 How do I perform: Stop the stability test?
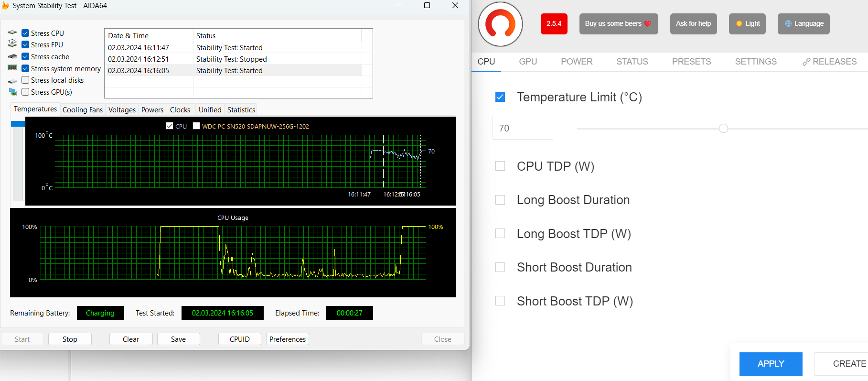coord(70,339)
